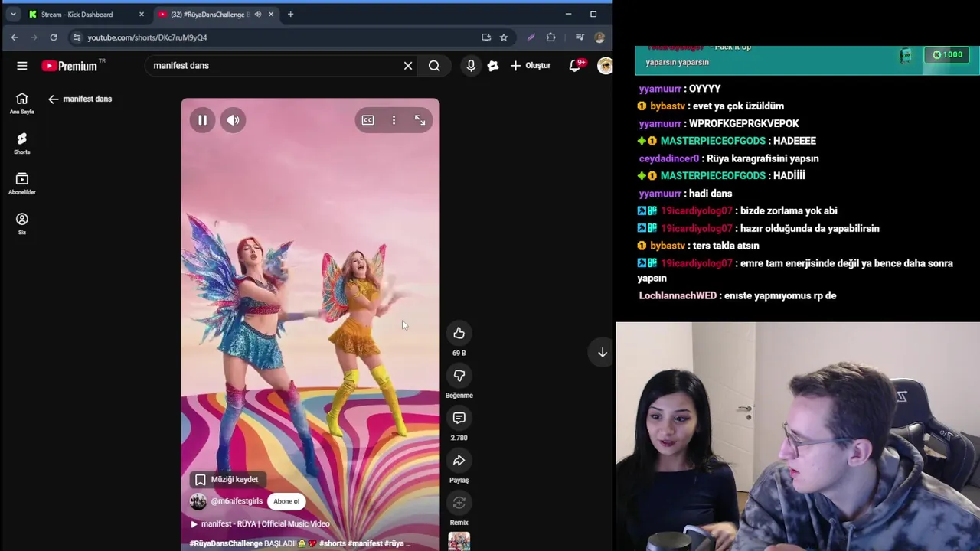Image resolution: width=980 pixels, height=551 pixels.
Task: Minimize the browser window
Action: click(x=568, y=14)
